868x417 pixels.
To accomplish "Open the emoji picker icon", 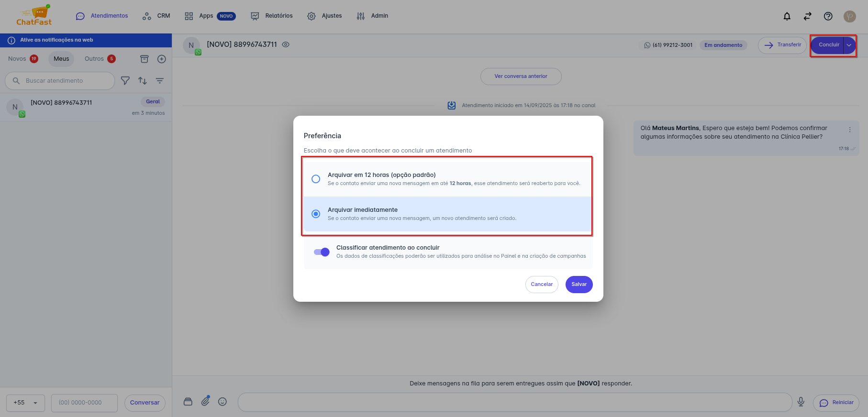I will click(223, 402).
